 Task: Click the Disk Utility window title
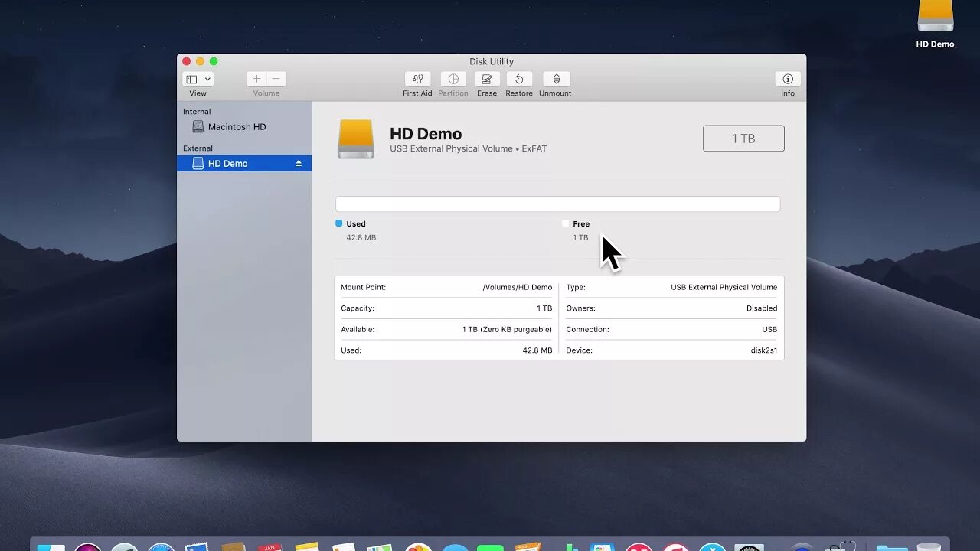(x=492, y=61)
